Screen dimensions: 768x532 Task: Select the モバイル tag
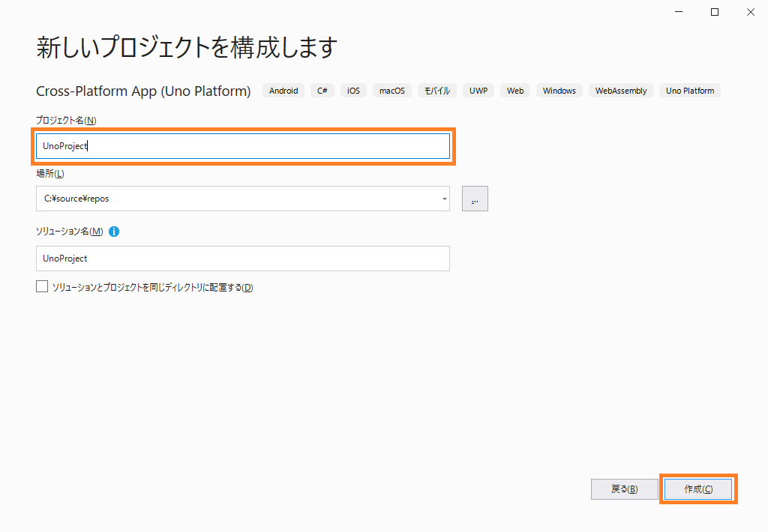(x=436, y=91)
